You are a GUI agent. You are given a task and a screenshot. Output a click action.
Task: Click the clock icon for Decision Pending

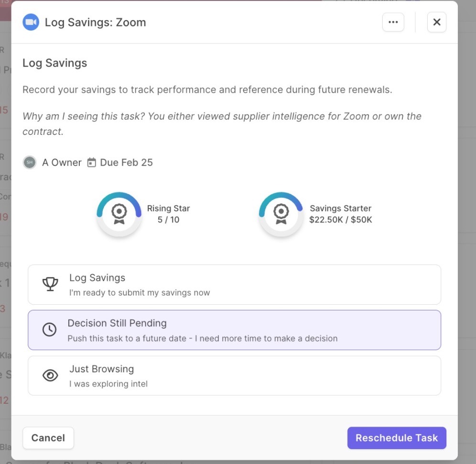[x=50, y=330]
